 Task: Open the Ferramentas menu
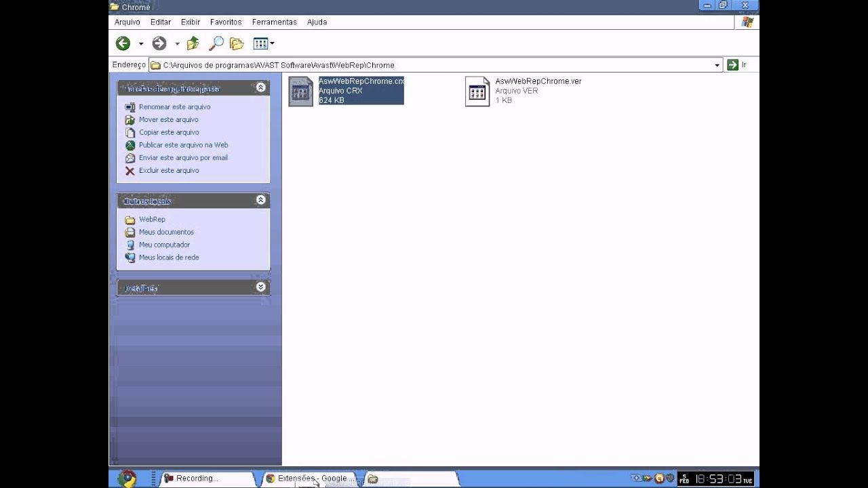pyautogui.click(x=275, y=22)
